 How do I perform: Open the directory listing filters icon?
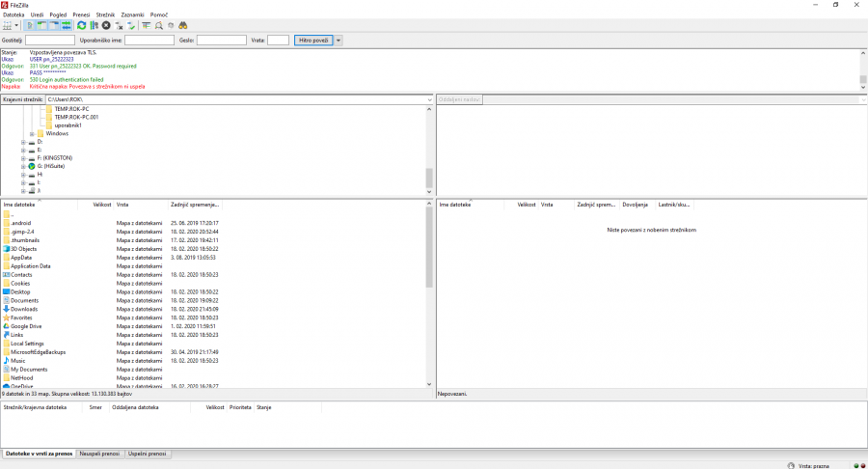(147, 25)
